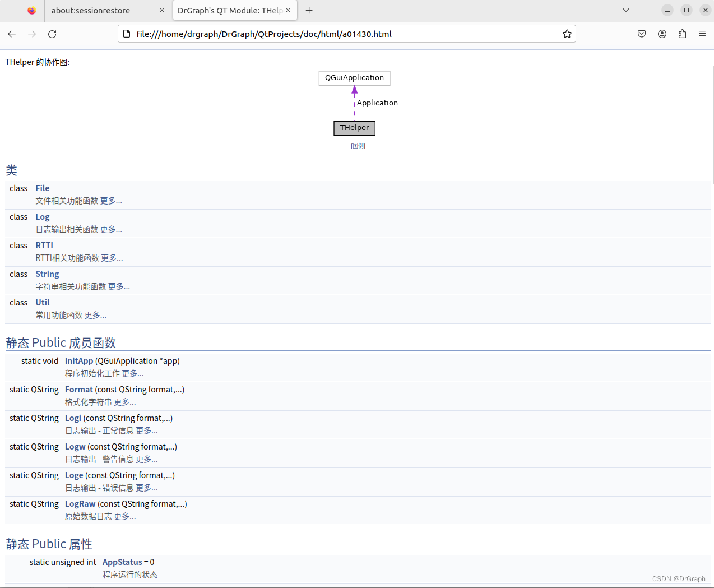Open the Extensions puzzle icon

(682, 34)
